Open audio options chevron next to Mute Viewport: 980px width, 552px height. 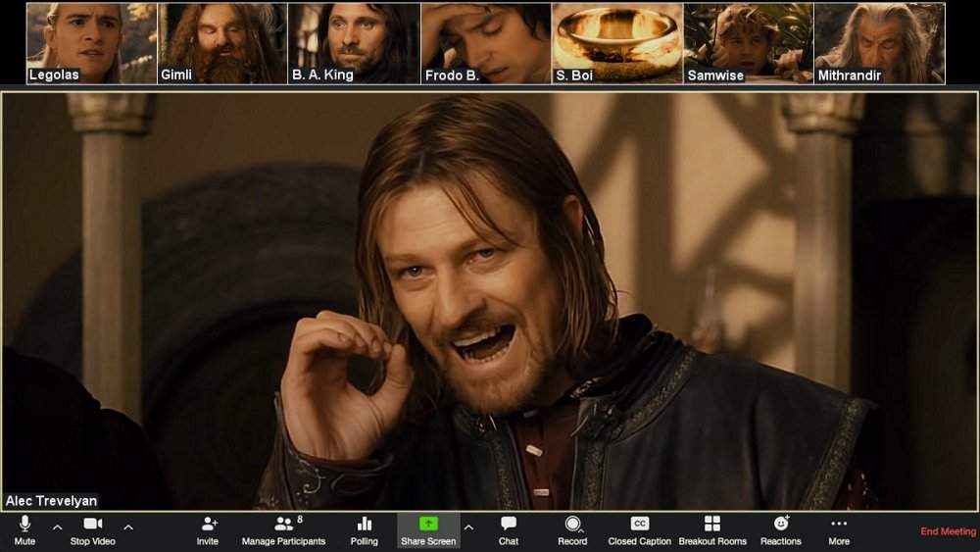click(x=58, y=527)
